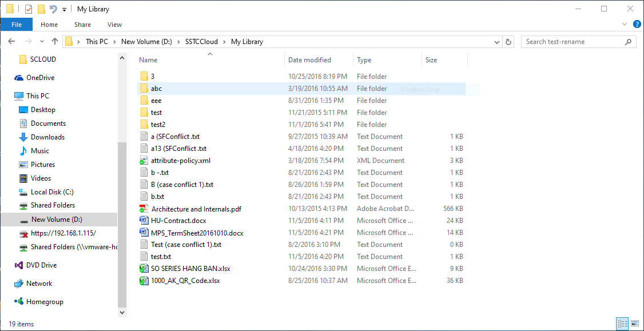Open the address bar history dropdown
The image size is (644, 331).
point(497,42)
